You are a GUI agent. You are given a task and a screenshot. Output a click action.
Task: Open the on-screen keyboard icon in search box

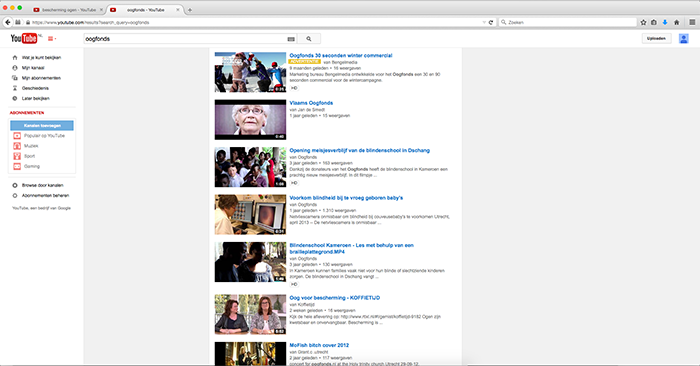(x=291, y=39)
